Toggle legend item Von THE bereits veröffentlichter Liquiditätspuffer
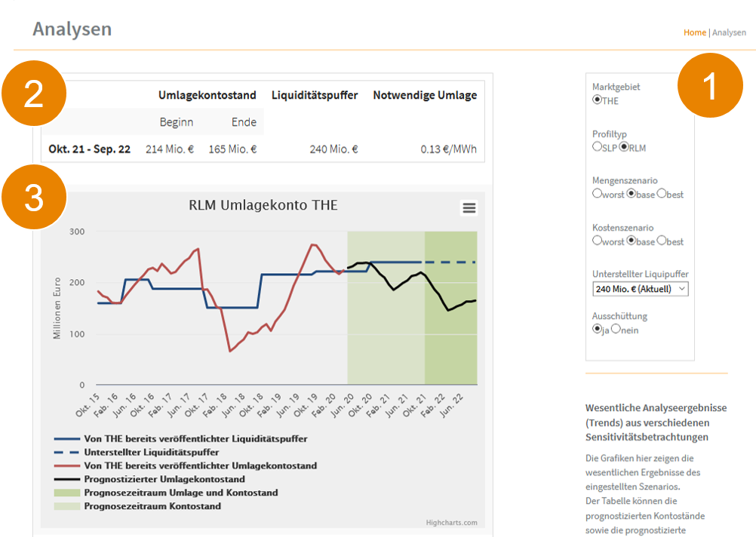The height and width of the screenshot is (537, 756). pos(181,439)
